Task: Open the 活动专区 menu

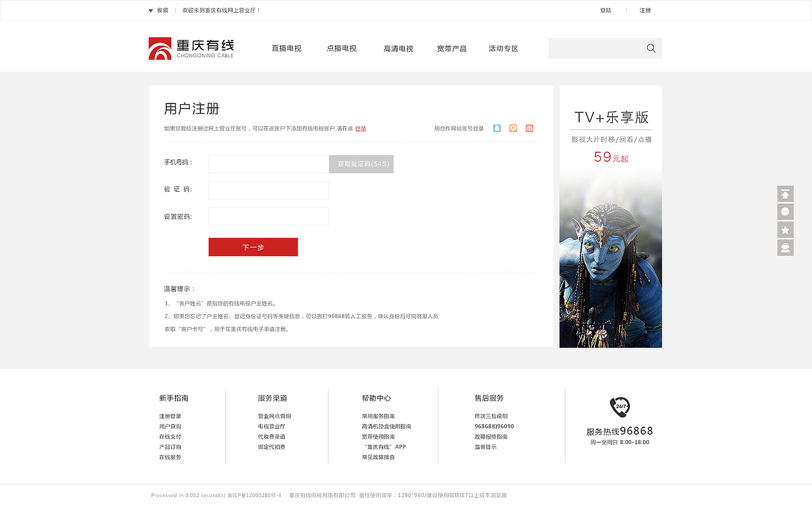Action: [x=503, y=48]
